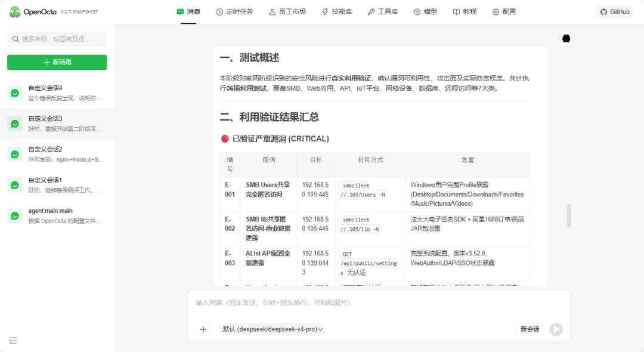Viewport: 644px width, 352px height.
Task: Switch to the 模型 tab
Action: [426, 12]
